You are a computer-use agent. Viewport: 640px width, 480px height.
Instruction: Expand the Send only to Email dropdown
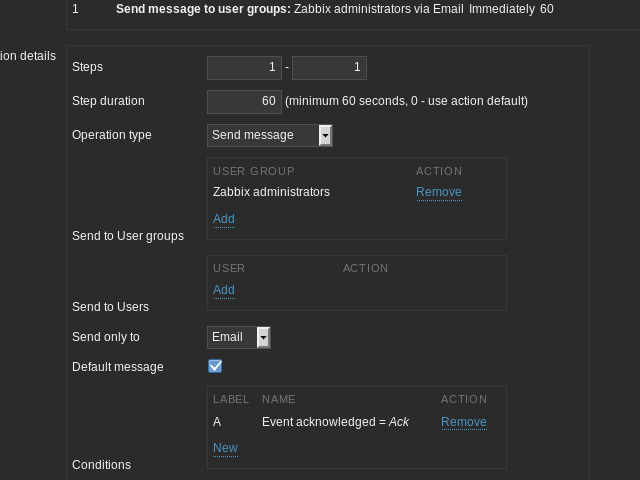(x=239, y=337)
